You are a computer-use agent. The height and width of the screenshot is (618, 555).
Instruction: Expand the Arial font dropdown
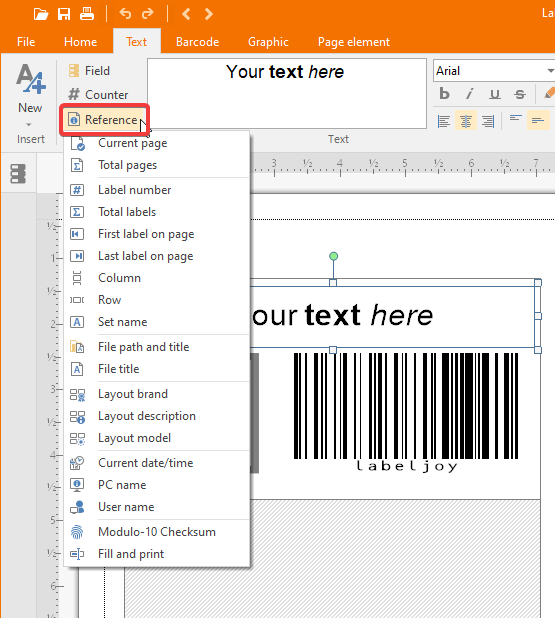[550, 71]
